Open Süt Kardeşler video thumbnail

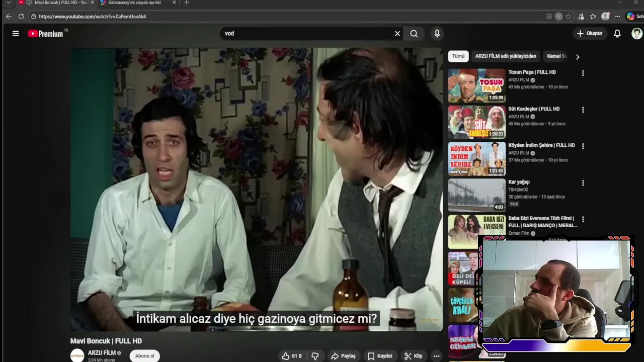[477, 122]
